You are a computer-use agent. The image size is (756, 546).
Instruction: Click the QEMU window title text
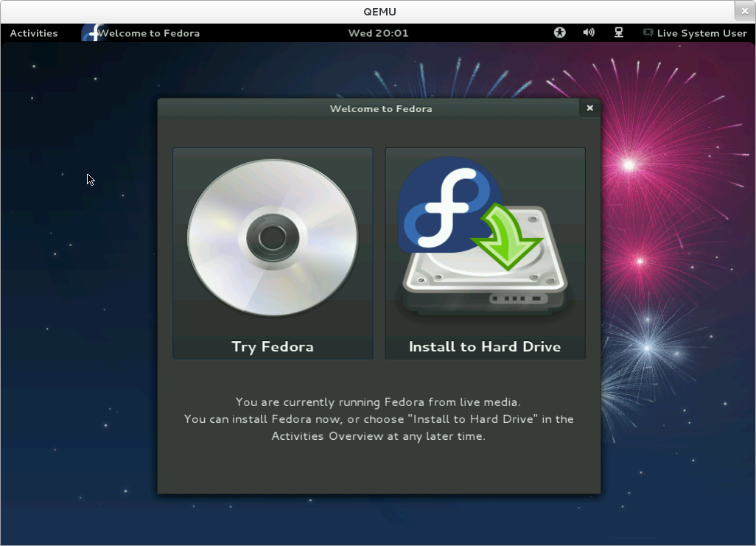[x=380, y=12]
